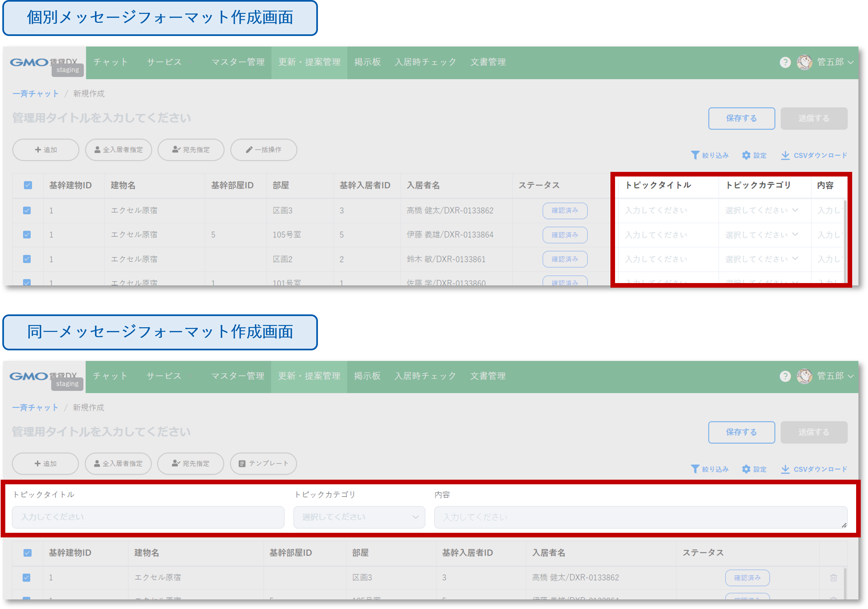The image size is (868, 609).
Task: Focus トピックタイトル input on 同一メッセージ screen
Action: pyautogui.click(x=148, y=518)
